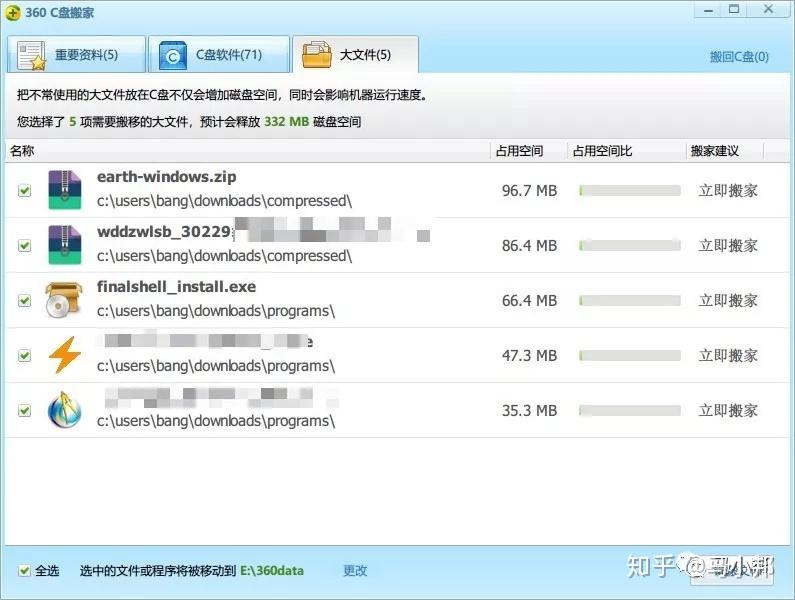Uncheck the earth-windows.zip checkbox
Viewport: 795px width, 600px height.
24,190
